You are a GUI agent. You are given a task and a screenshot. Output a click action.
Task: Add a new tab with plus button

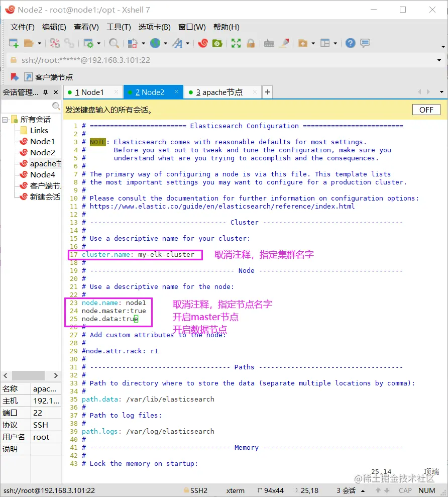click(267, 92)
